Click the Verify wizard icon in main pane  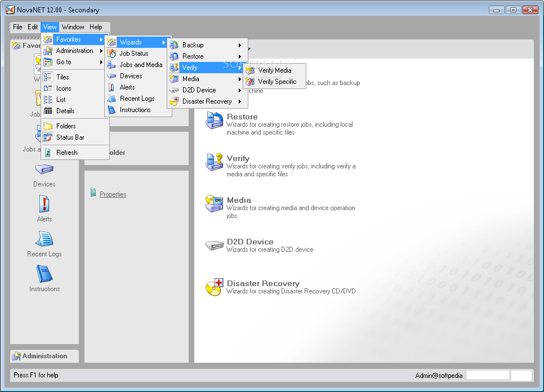214,162
